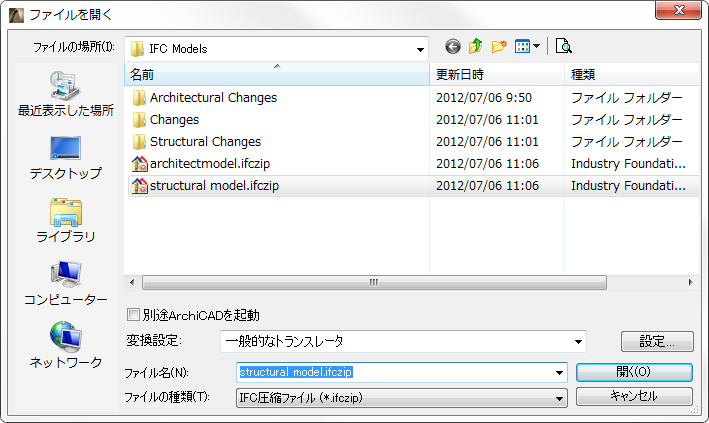The height and width of the screenshot is (423, 709).
Task: Click ファイル フォルダー type of Changes row
Action: coord(627,120)
